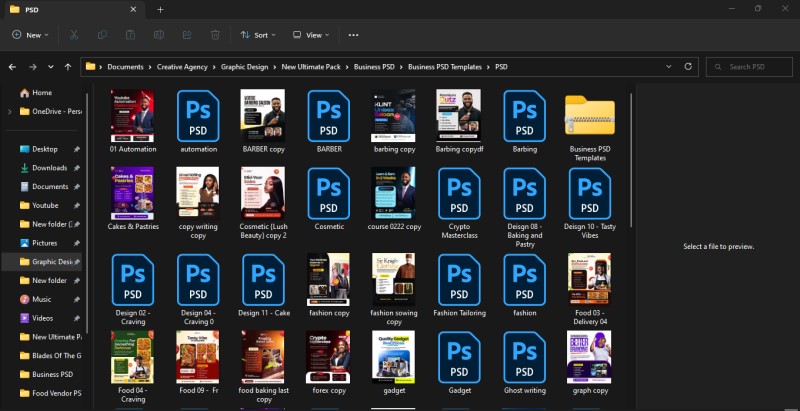Go up one folder level arrow

pyautogui.click(x=68, y=67)
